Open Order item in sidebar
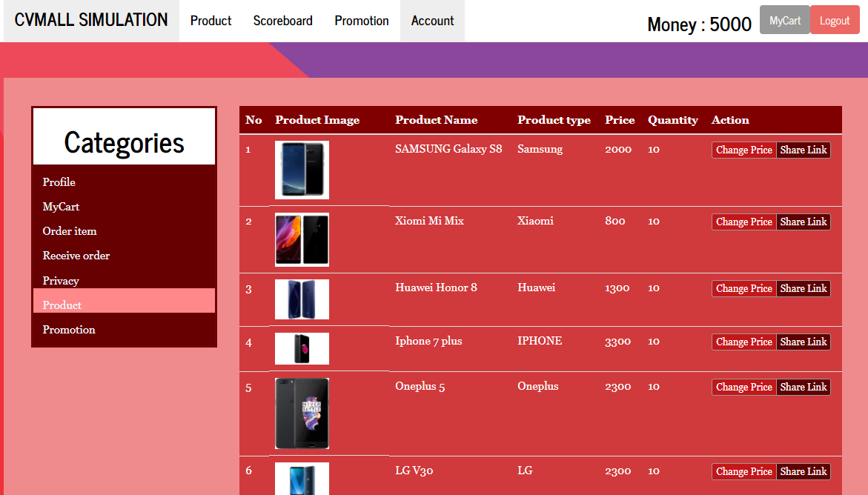The width and height of the screenshot is (868, 495). (70, 231)
